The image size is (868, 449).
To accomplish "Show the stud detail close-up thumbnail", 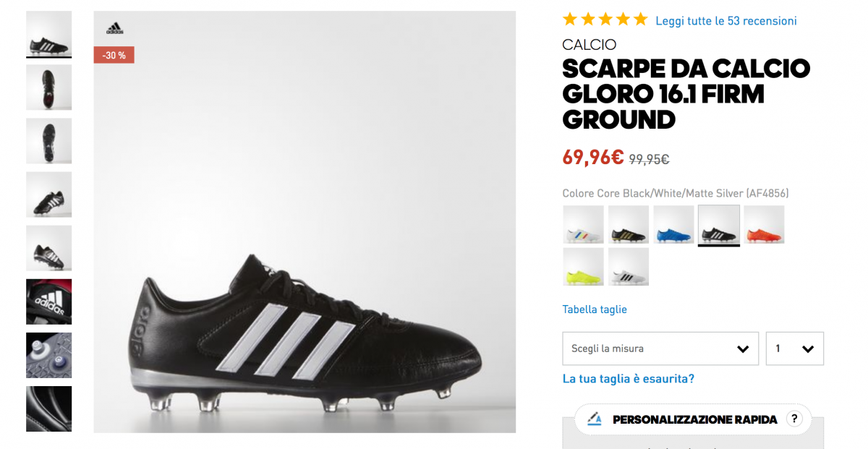I will click(x=49, y=355).
